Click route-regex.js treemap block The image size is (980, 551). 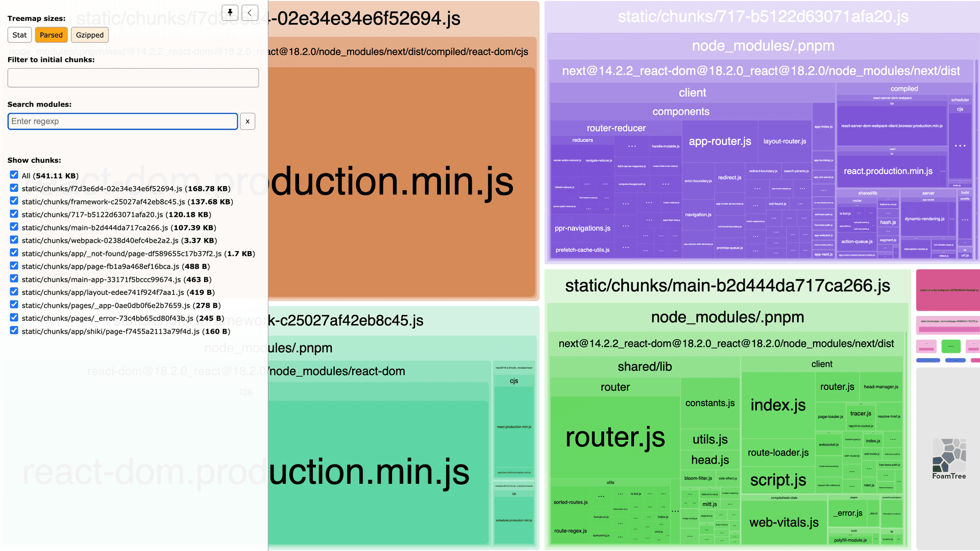[571, 531]
